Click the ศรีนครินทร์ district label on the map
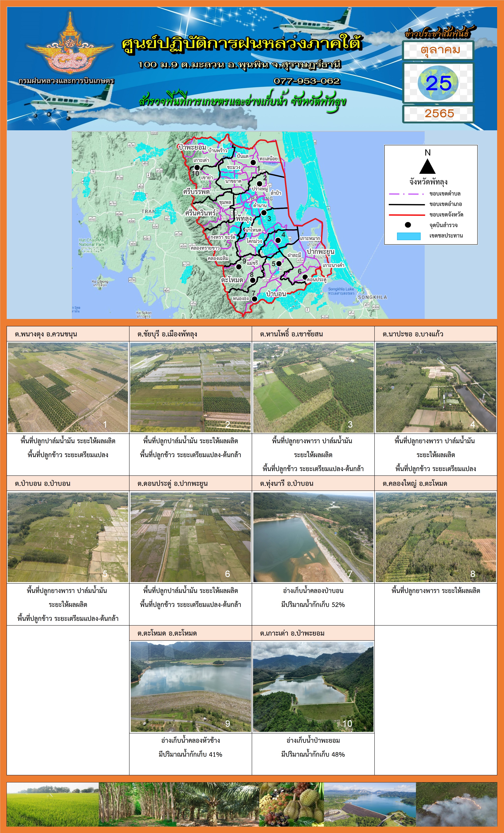Viewport: 504px width, 833px height. click(200, 213)
